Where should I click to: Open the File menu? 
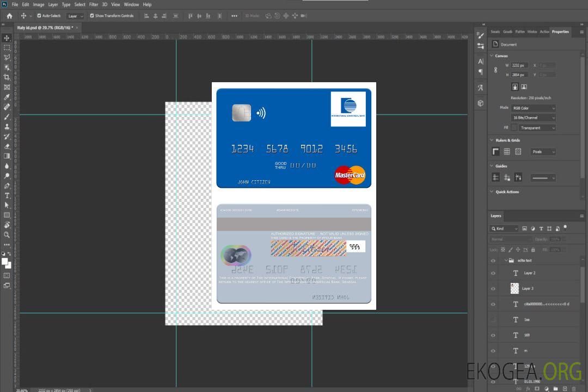tap(15, 4)
